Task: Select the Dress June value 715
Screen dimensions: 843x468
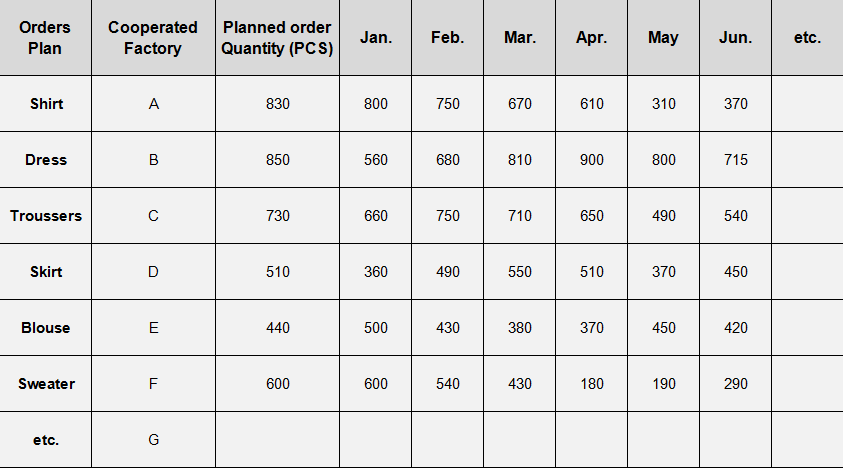Action: pyautogui.click(x=735, y=160)
